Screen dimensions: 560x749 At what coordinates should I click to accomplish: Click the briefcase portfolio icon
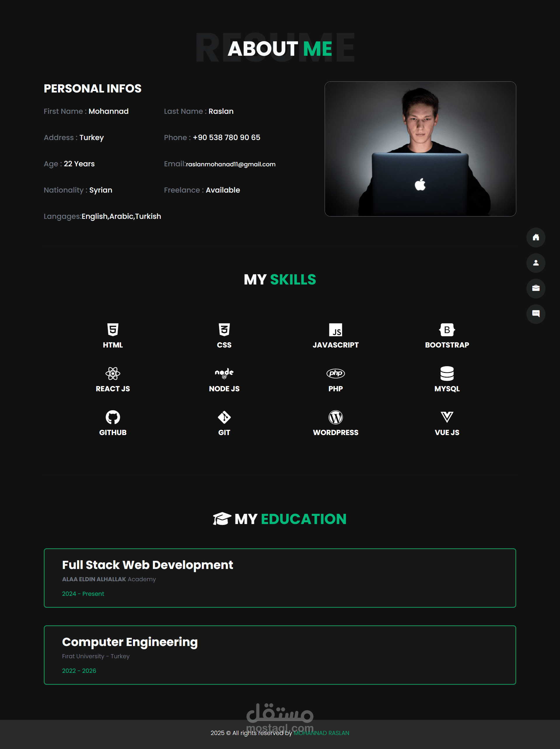[x=535, y=288]
